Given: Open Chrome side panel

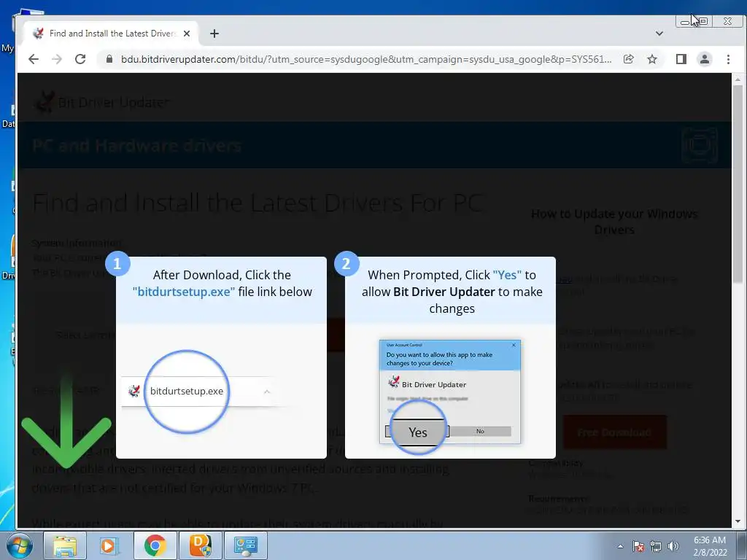Looking at the screenshot, I should point(681,59).
